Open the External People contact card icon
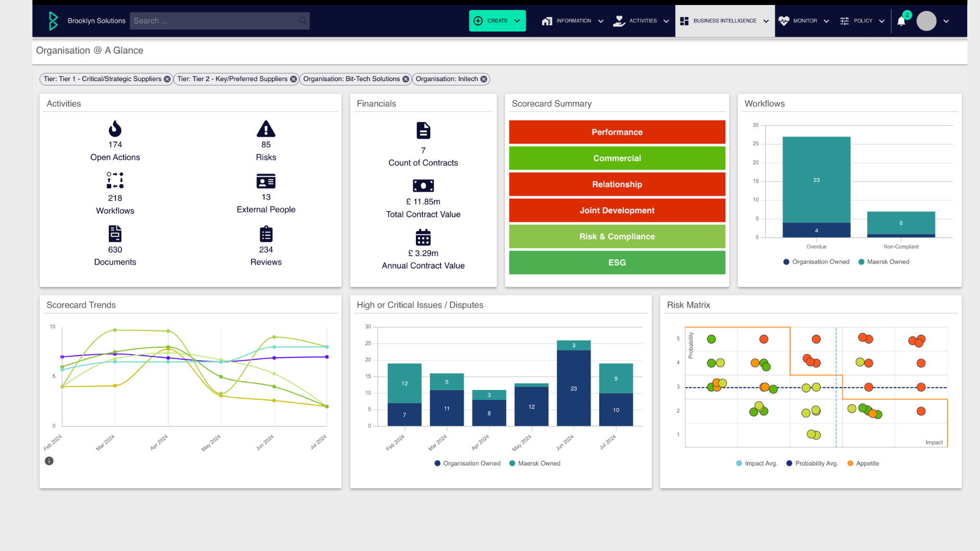 (266, 182)
